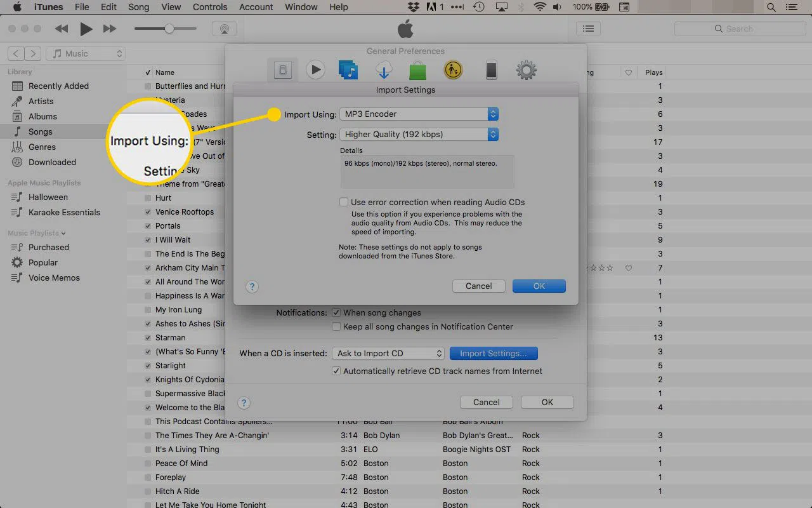The height and width of the screenshot is (508, 812).
Task: Open the Devices preferences phone icon
Action: point(491,70)
